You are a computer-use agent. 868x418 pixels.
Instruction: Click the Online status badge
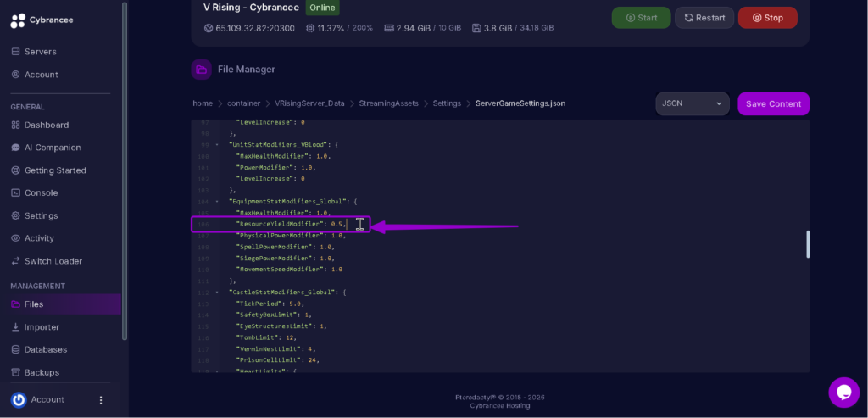click(x=322, y=8)
